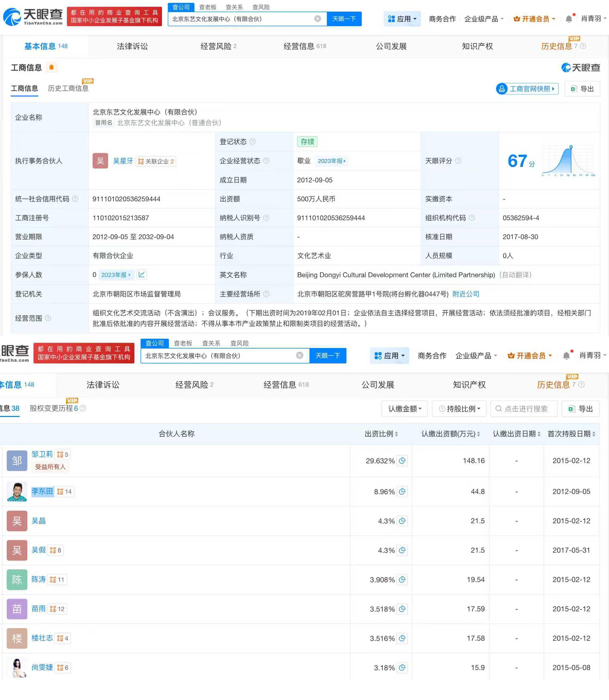Open the 参保人数 trend chart icon
609x700 pixels.
142,274
